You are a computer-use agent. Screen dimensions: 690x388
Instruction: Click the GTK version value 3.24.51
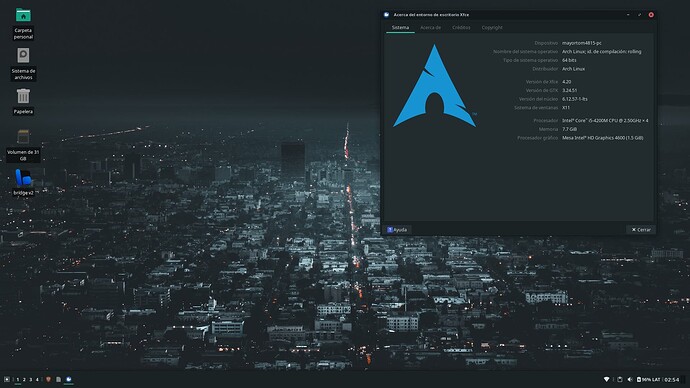(x=569, y=90)
